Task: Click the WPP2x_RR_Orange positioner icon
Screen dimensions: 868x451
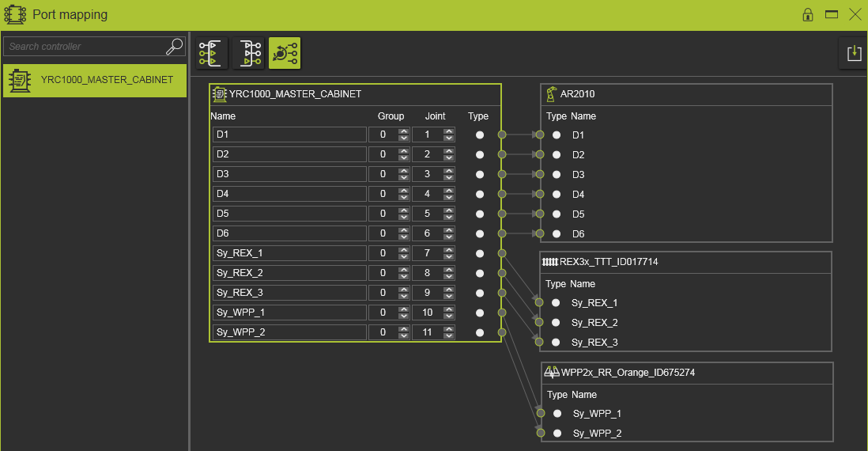Action: pos(552,372)
